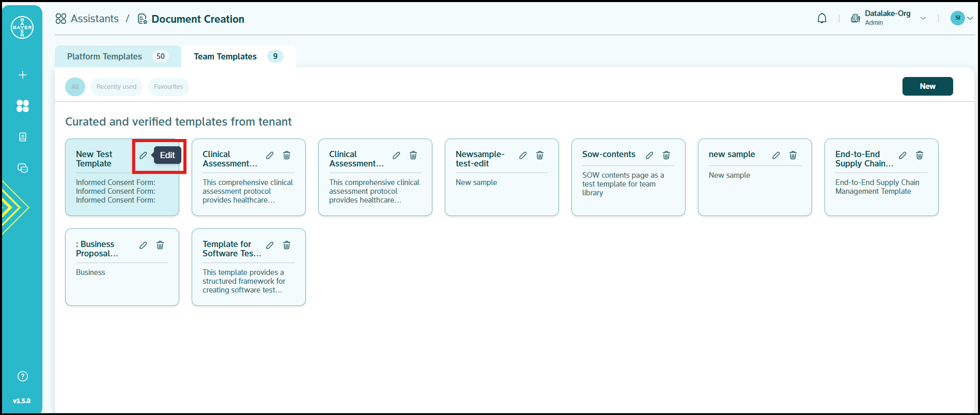980x415 pixels.
Task: Edit the New Test Template card
Action: (143, 155)
